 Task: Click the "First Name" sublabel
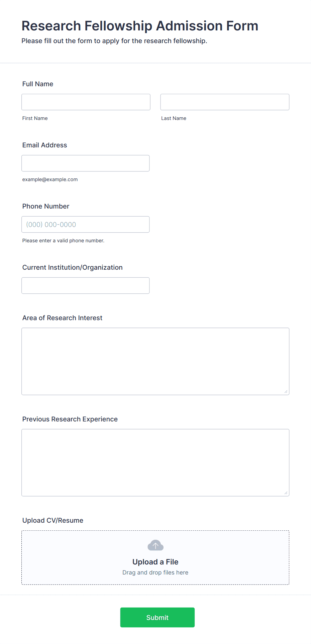(x=35, y=118)
